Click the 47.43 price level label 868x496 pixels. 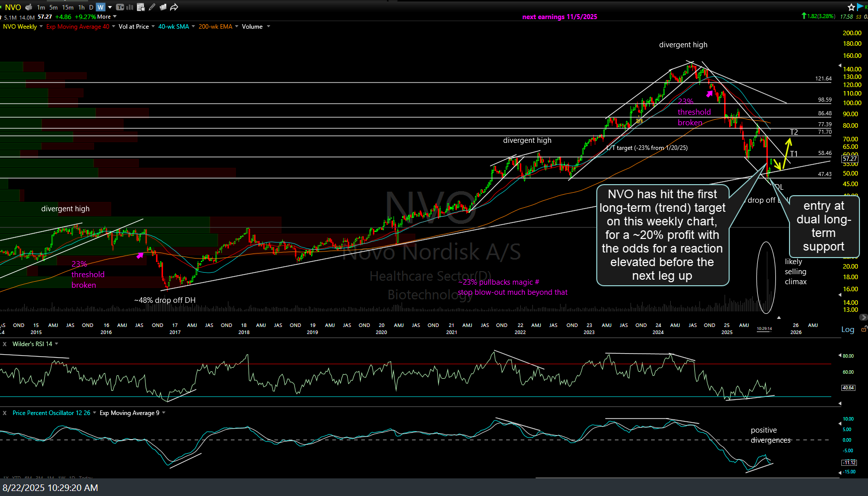point(825,175)
